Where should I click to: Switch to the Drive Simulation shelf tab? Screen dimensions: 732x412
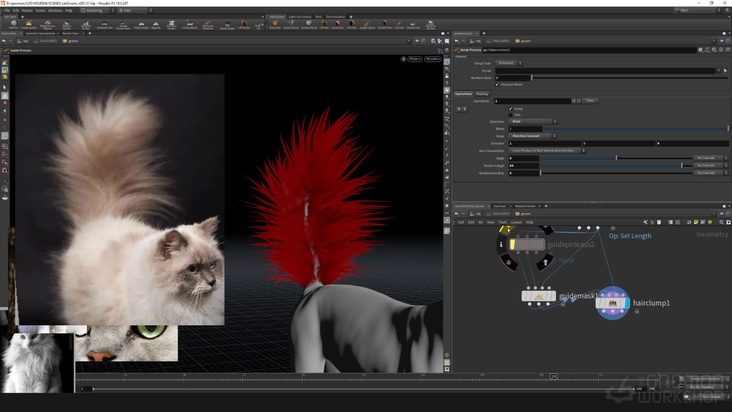click(x=335, y=17)
